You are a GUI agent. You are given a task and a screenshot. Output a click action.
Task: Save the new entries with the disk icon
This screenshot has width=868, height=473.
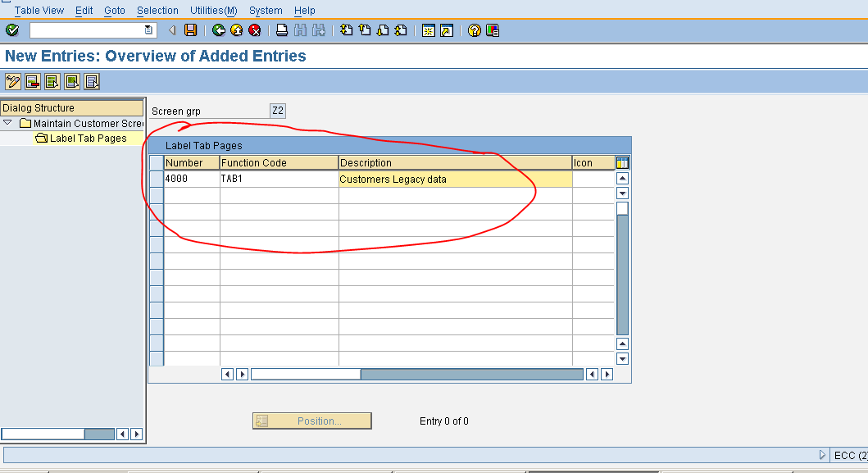pos(193,30)
